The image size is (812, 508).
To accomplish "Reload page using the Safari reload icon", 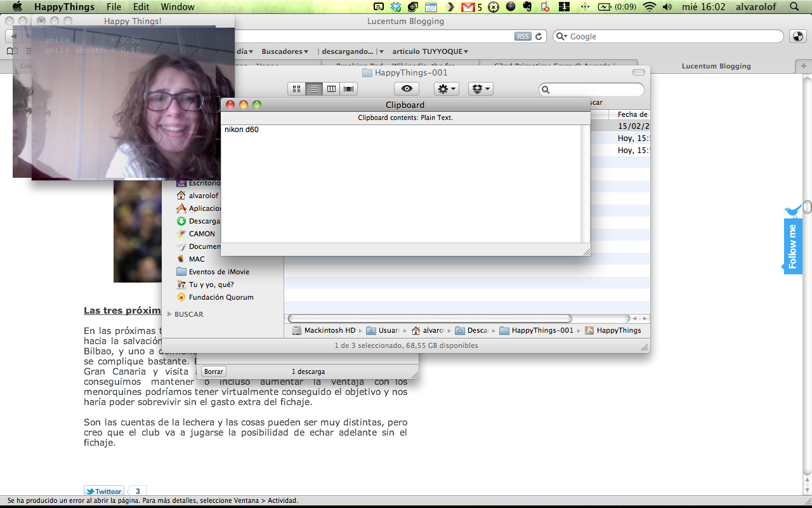I will point(539,36).
